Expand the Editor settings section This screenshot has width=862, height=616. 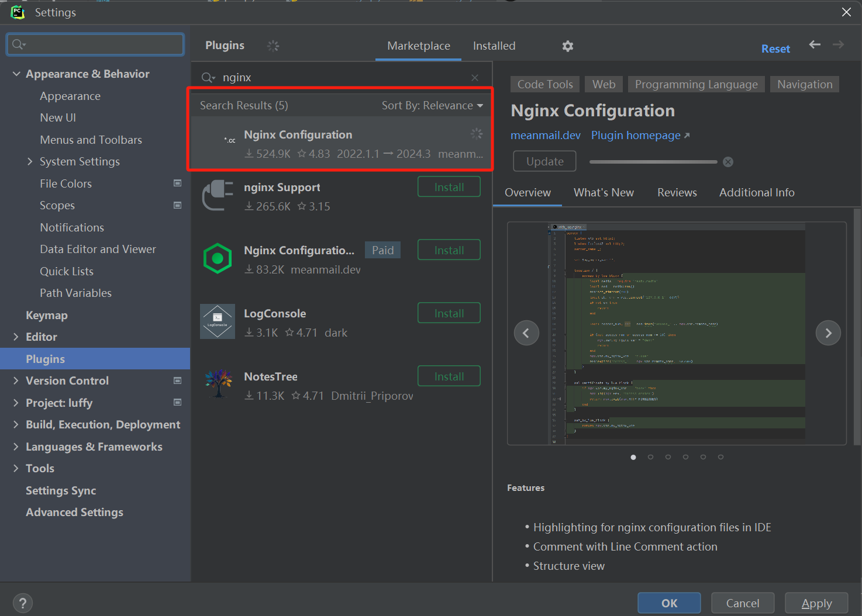(16, 337)
